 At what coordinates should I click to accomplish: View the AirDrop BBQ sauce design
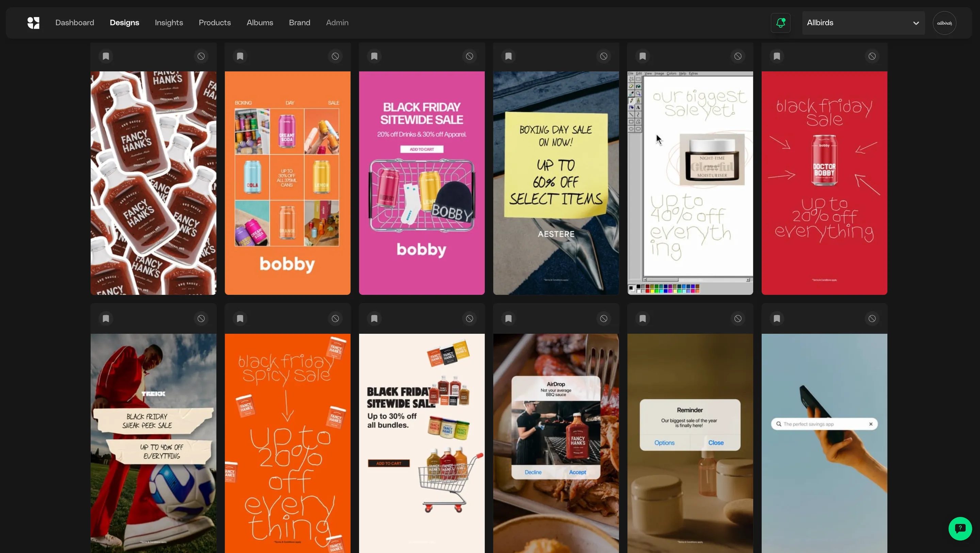(556, 443)
